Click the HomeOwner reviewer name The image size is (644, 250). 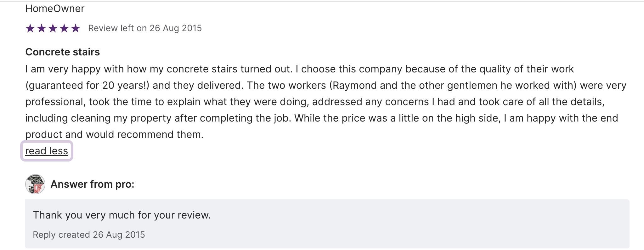[55, 9]
